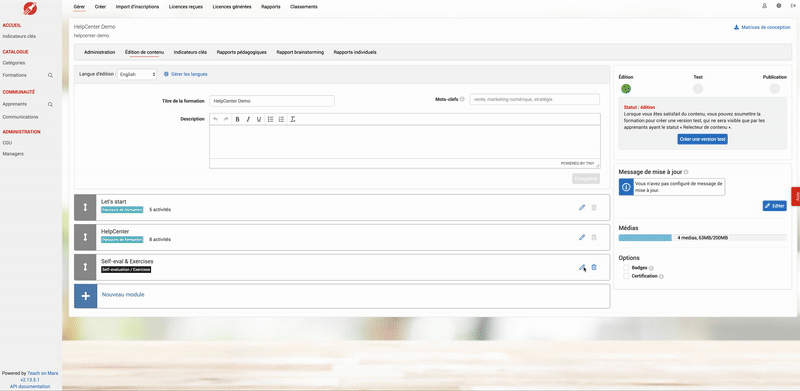Open Indicateurs clés in the left sidebar
This screenshot has width=800, height=391.
click(x=19, y=36)
